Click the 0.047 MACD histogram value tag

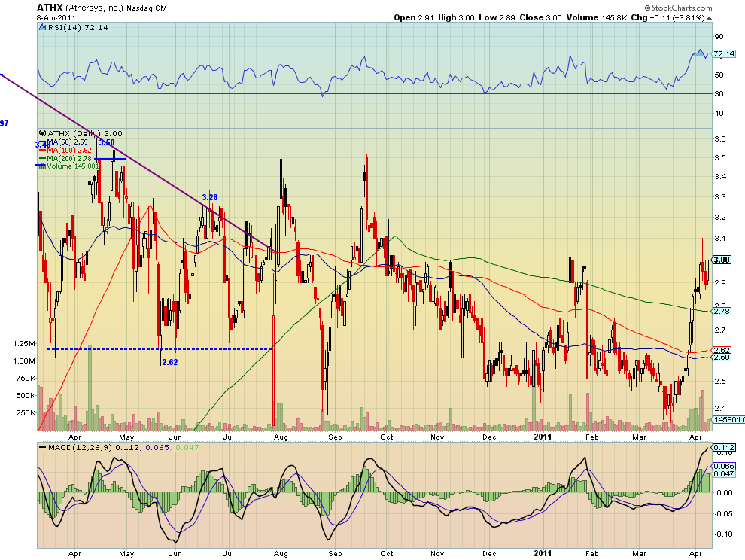tap(724, 474)
